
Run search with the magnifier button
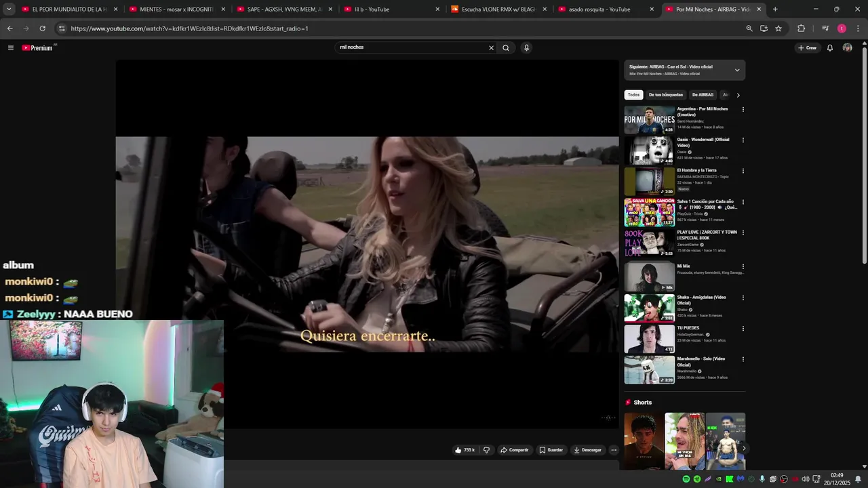(506, 47)
